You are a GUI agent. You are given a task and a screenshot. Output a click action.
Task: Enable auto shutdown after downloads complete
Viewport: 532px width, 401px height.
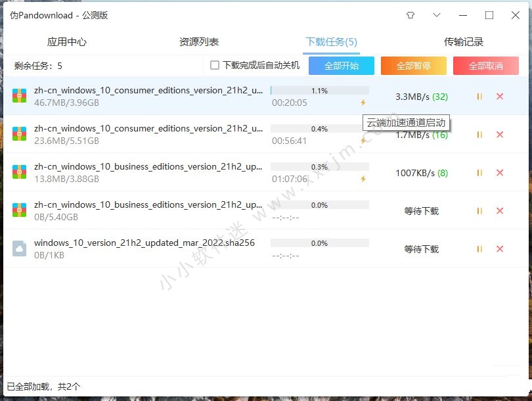tap(215, 66)
